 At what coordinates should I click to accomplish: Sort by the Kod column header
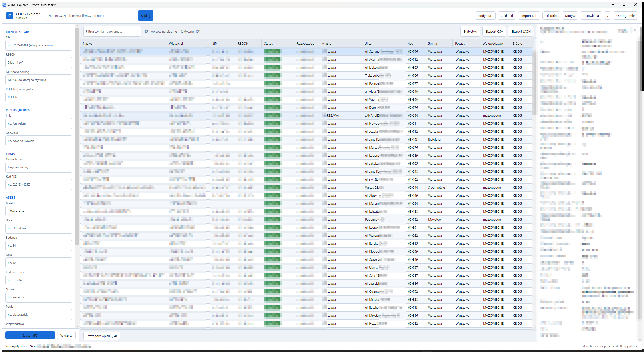tap(415, 43)
